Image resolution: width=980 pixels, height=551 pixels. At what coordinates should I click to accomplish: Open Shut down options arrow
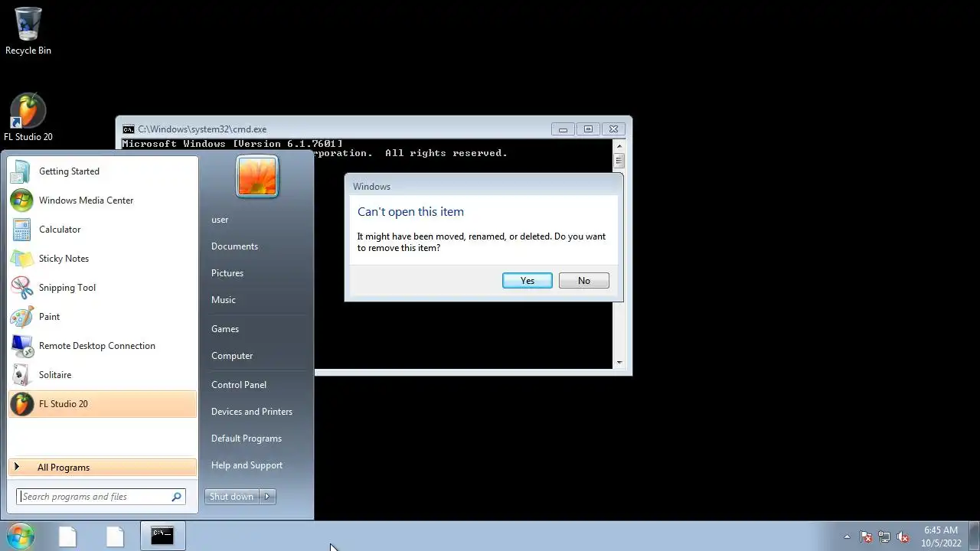(267, 497)
